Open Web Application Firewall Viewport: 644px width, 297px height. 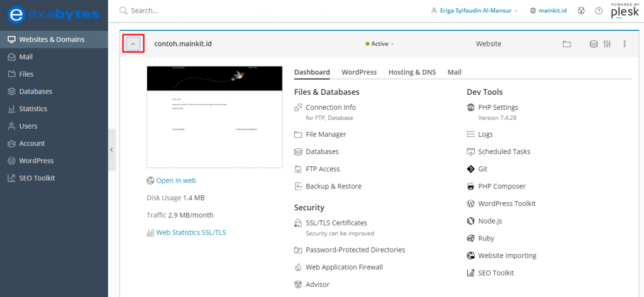pos(344,267)
